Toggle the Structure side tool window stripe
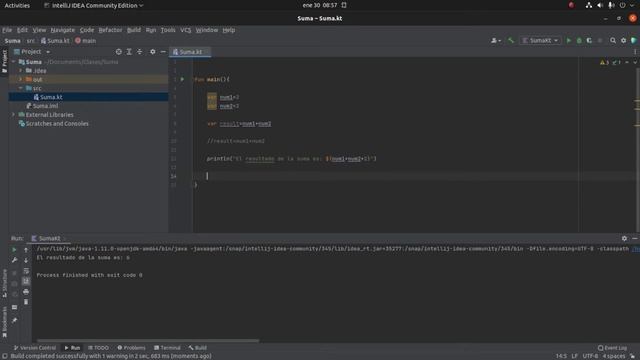 4,283
